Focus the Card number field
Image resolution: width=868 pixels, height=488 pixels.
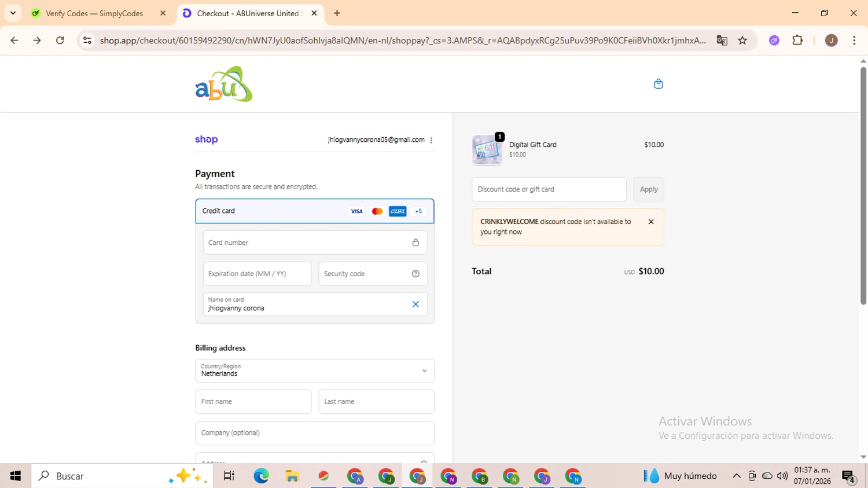click(x=315, y=243)
